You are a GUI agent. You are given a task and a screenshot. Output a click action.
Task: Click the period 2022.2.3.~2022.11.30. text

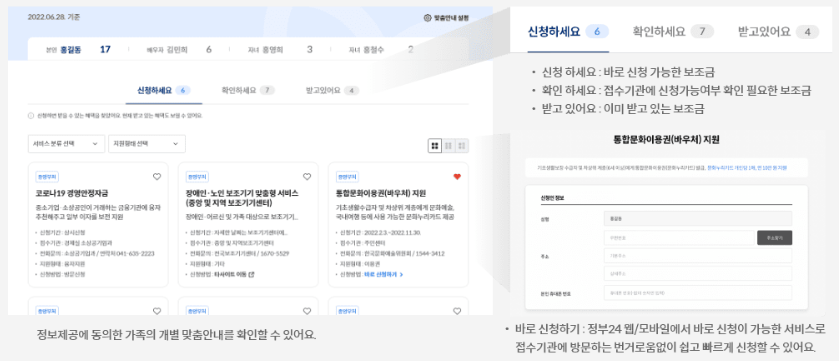393,233
